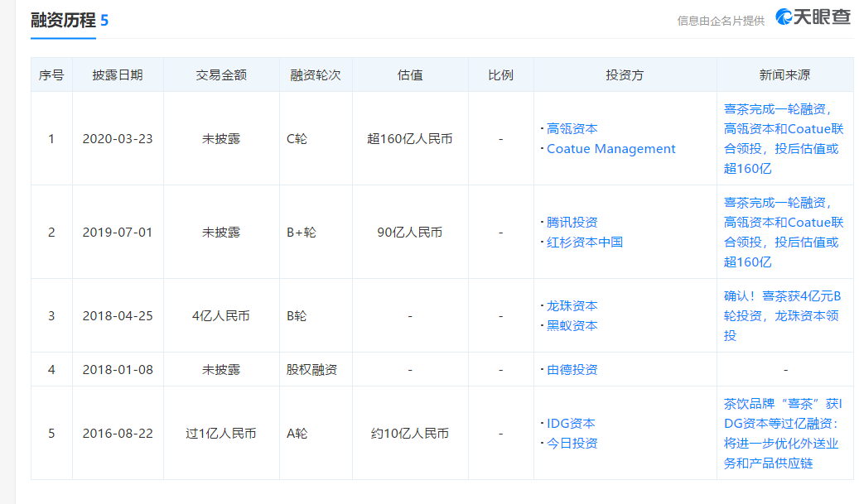Click the 披露日期 column header
Viewport: 859px width, 504px height.
(x=118, y=75)
